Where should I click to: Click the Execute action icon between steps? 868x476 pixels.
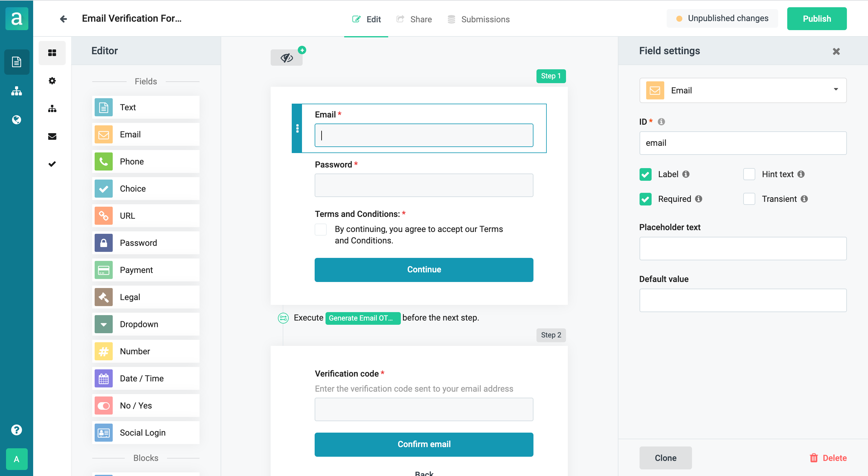click(283, 318)
